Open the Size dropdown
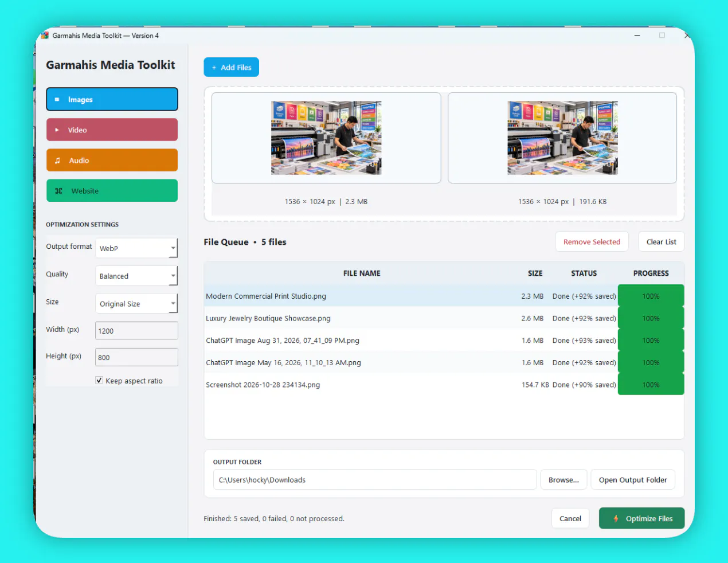Image resolution: width=728 pixels, height=563 pixels. click(136, 303)
